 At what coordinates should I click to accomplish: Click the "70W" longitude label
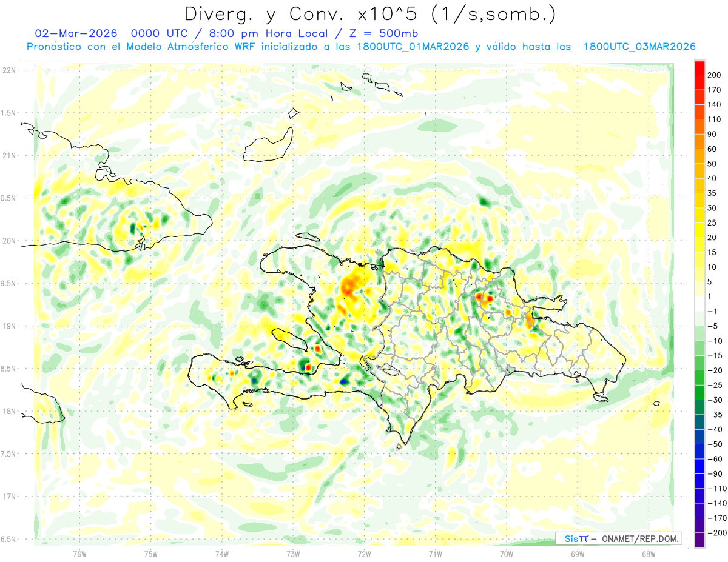point(507,554)
